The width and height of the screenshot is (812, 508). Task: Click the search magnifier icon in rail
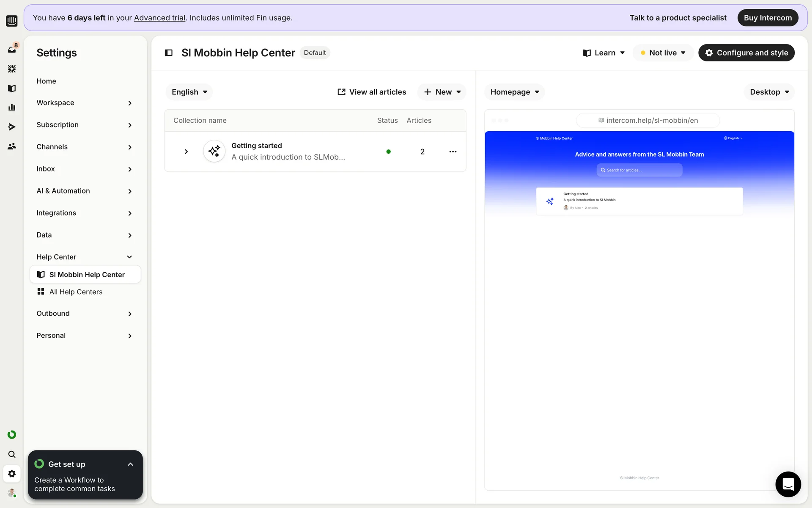coord(12,454)
